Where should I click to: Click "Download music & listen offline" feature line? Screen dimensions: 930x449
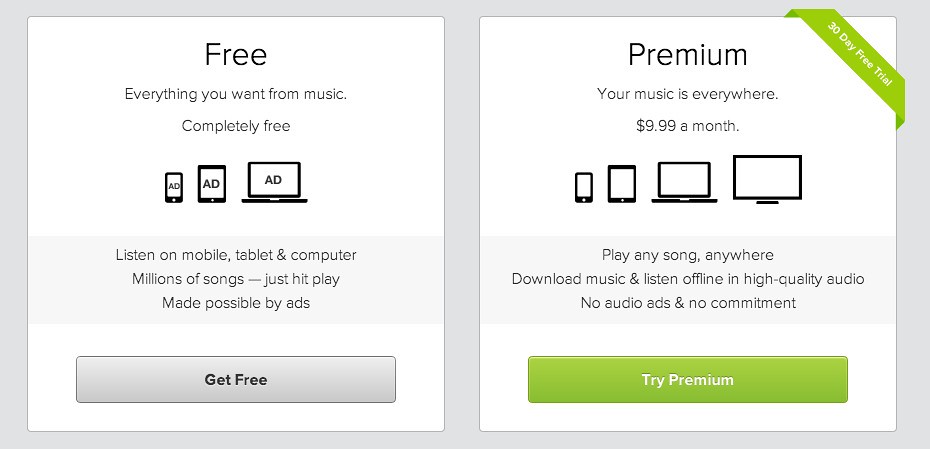(x=688, y=279)
